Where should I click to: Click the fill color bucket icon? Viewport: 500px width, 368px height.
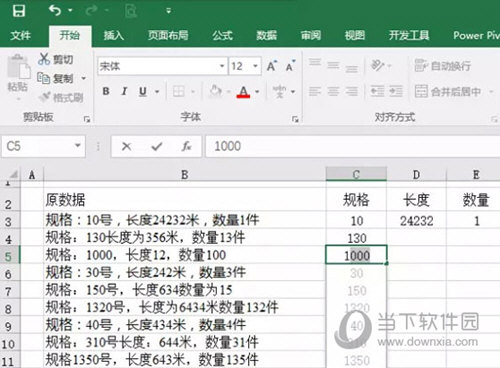tap(216, 91)
